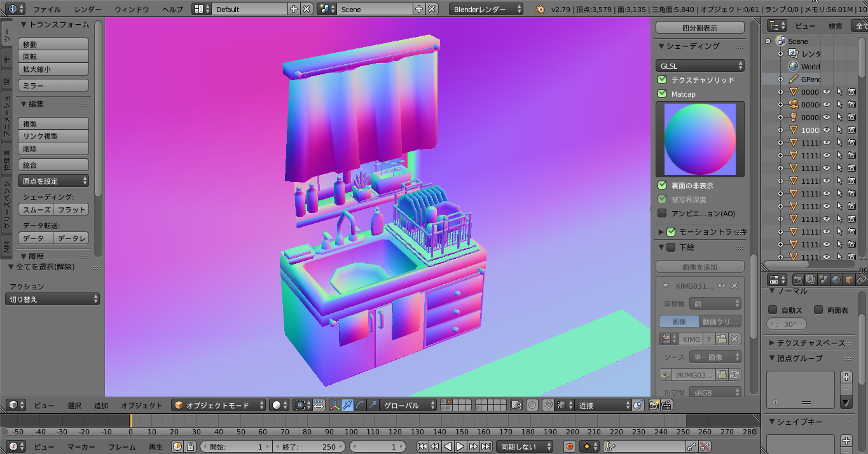
Task: Click the OpenGL render camera icon
Action: 654,405
